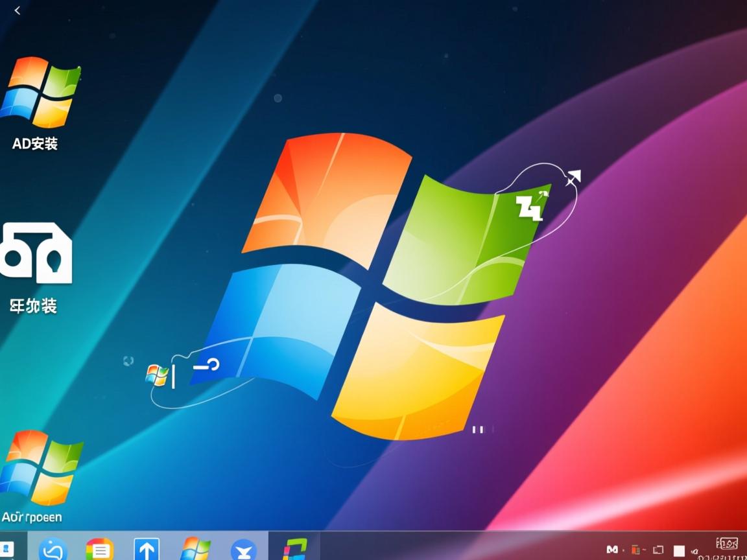The width and height of the screenshot is (747, 560).
Task: Click the small Windows flag on wallpaper
Action: pyautogui.click(x=156, y=375)
